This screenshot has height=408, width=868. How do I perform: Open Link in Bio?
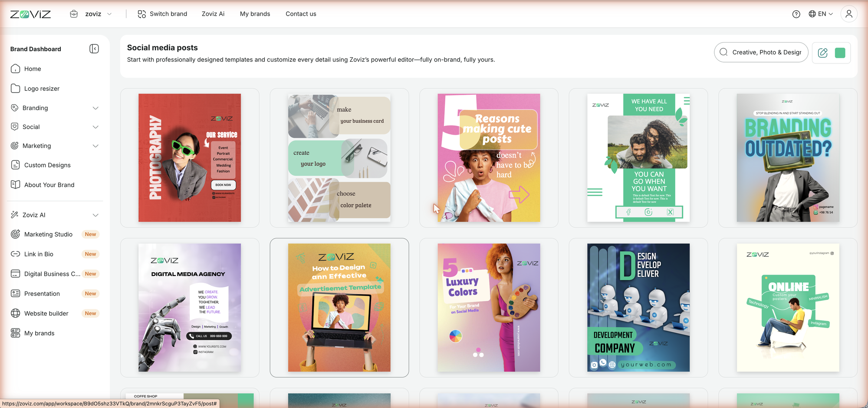(39, 254)
